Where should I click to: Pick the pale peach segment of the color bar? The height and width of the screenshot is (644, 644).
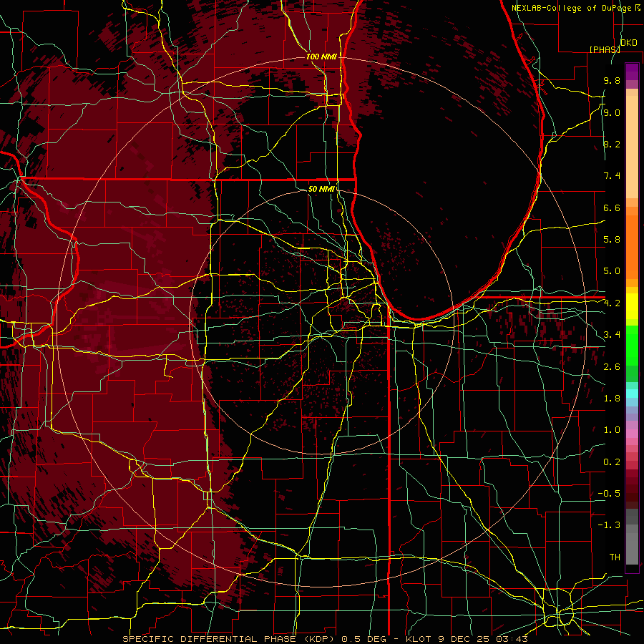click(x=632, y=147)
